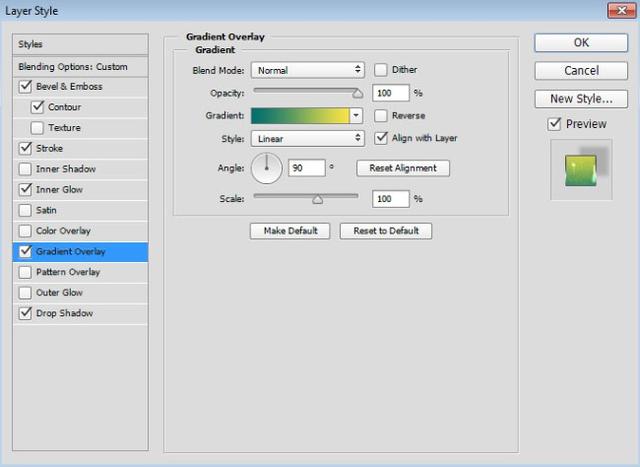Click the OK button
Viewport: 640px width, 467px height.
point(581,43)
